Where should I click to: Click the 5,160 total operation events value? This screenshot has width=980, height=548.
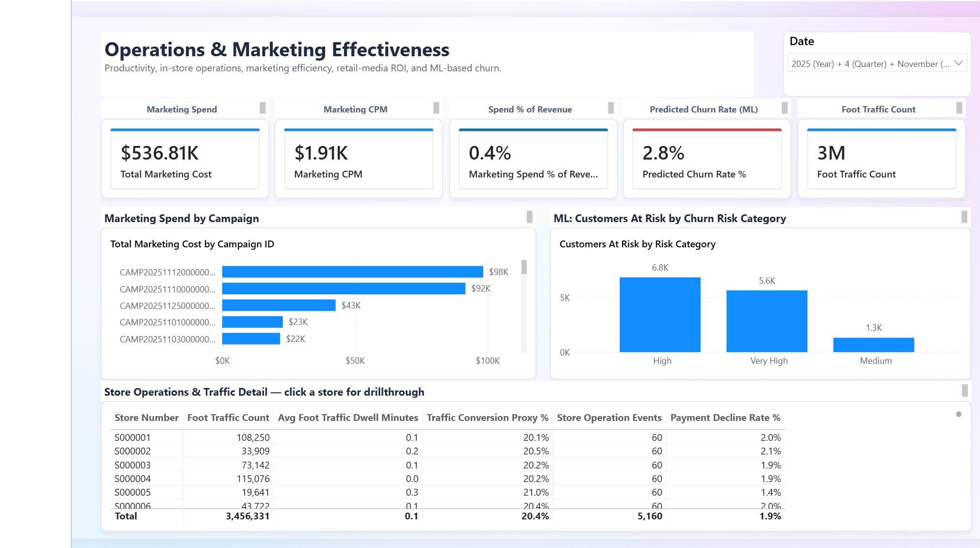[x=650, y=516]
